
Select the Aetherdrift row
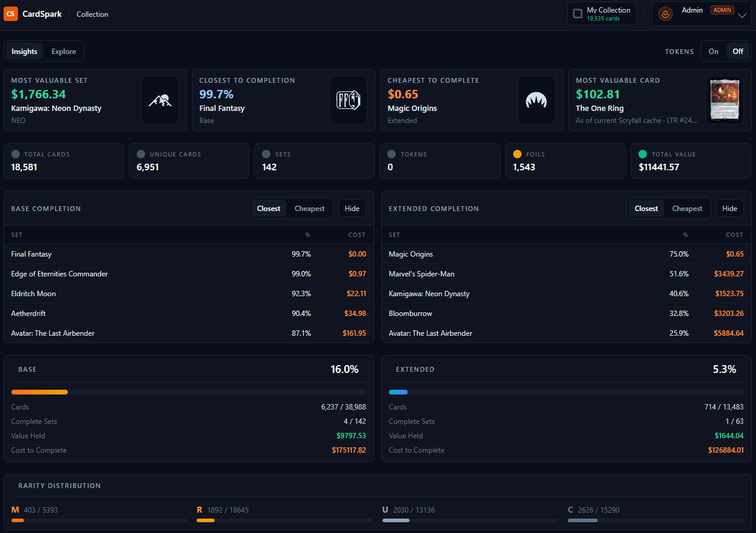pyautogui.click(x=189, y=314)
